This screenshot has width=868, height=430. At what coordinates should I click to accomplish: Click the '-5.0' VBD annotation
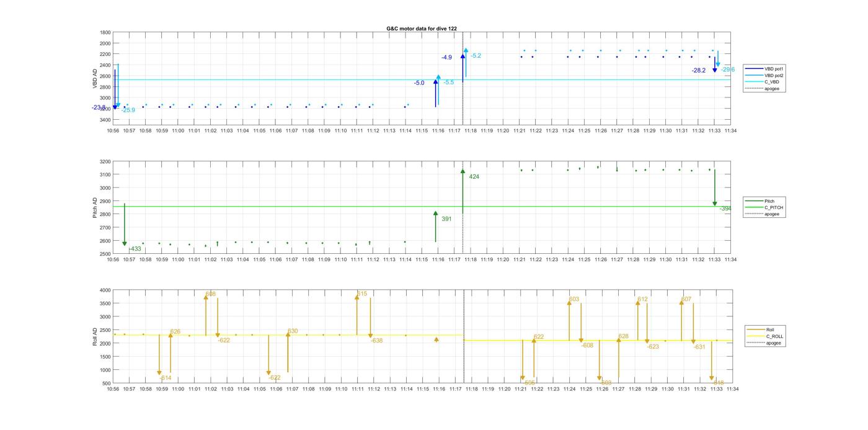(419, 83)
